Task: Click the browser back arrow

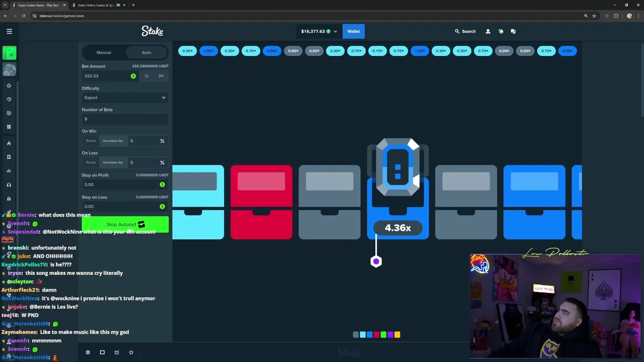Action: pyautogui.click(x=6, y=16)
